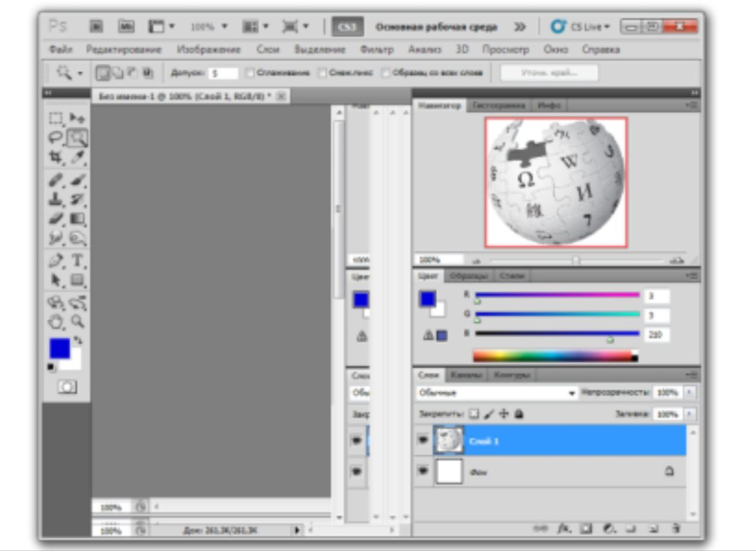Toggle the Смеж.пикс checkbox
This screenshot has height=551, width=756.
(322, 73)
